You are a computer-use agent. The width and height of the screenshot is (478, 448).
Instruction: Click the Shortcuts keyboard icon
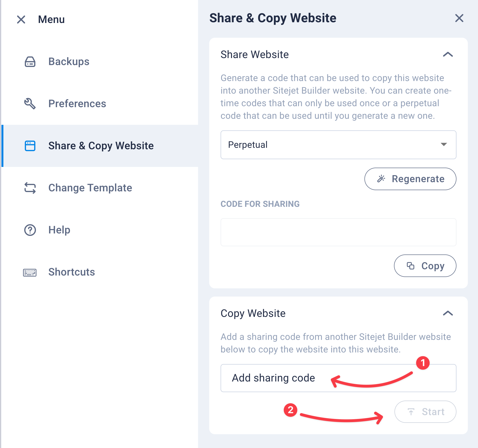(30, 272)
